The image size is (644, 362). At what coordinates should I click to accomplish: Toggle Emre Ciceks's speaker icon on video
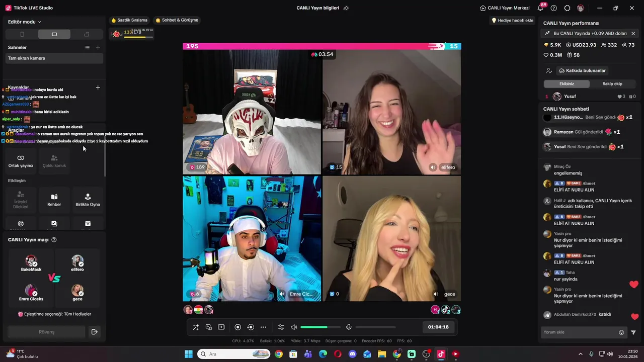282,294
